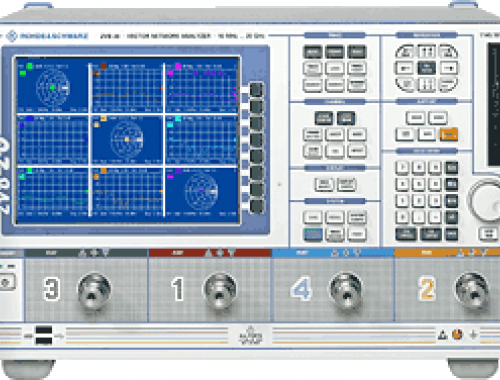Click the right-arrow key in navigation cluster
Image resolution: width=500 pixels, height=380 pixels.
point(449,68)
